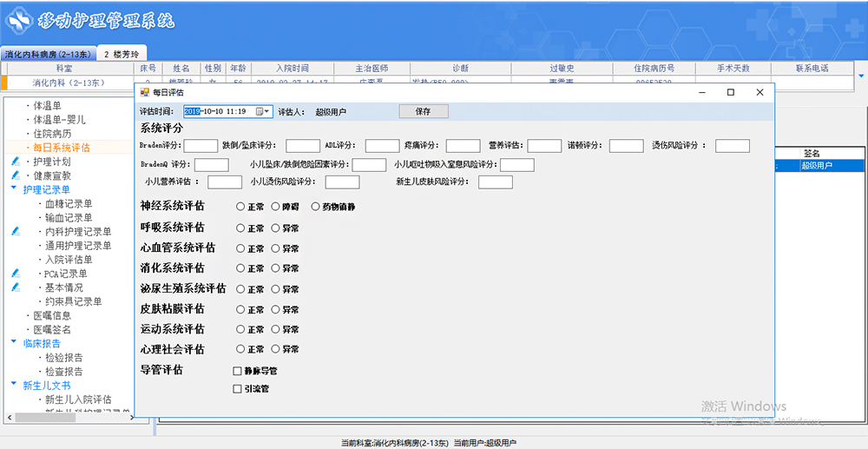The image size is (868, 449).
Task: Click pencil icon beside 护理计划
Action: coord(16,162)
